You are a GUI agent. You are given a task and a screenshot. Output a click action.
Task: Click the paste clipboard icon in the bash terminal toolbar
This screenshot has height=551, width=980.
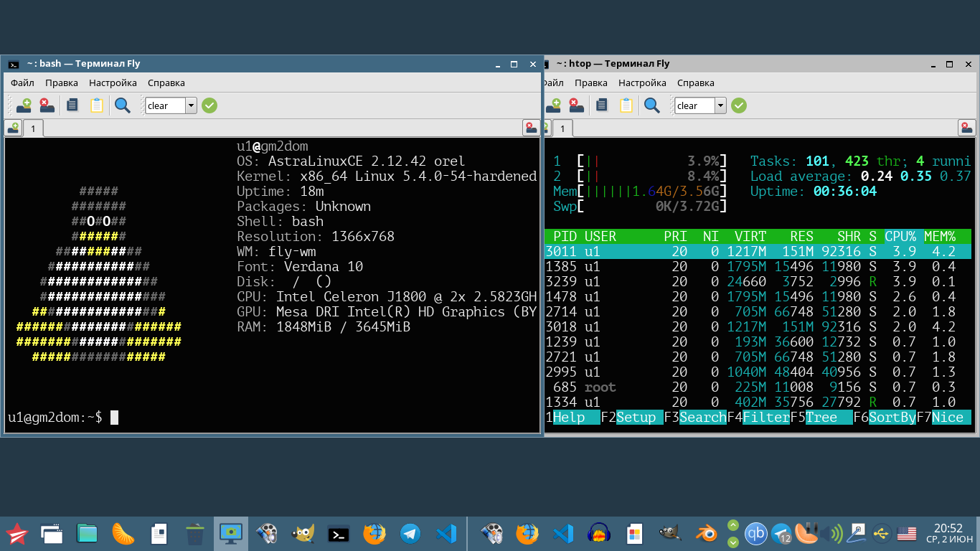(x=97, y=105)
